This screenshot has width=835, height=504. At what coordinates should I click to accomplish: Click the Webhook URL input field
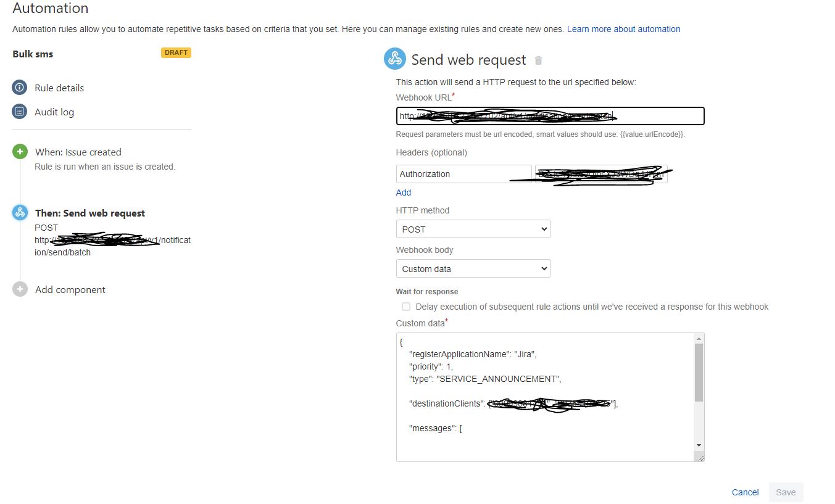tap(549, 116)
